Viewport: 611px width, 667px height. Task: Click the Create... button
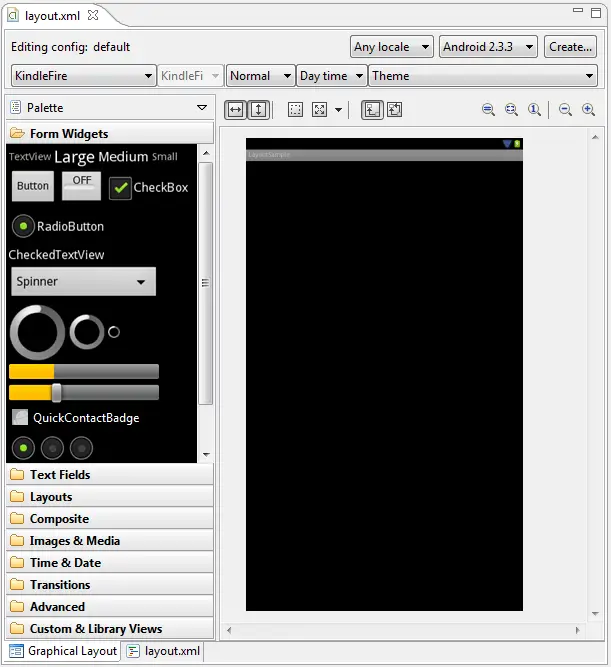[570, 47]
